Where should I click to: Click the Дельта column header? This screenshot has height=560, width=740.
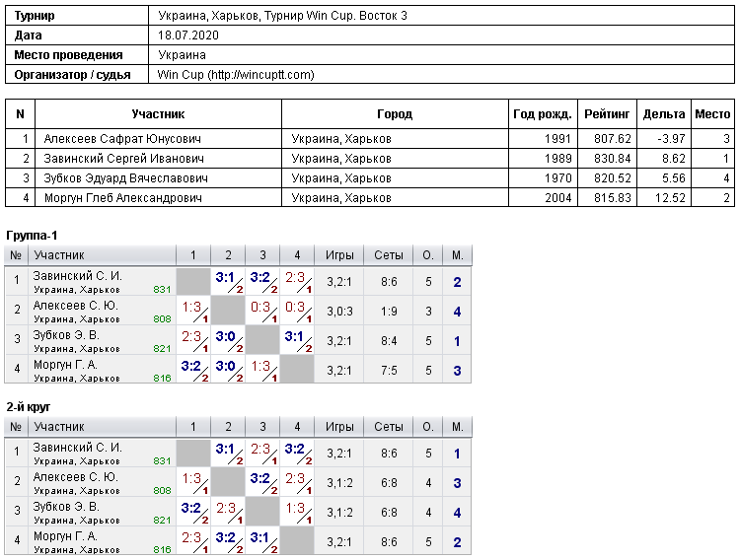coord(664,114)
